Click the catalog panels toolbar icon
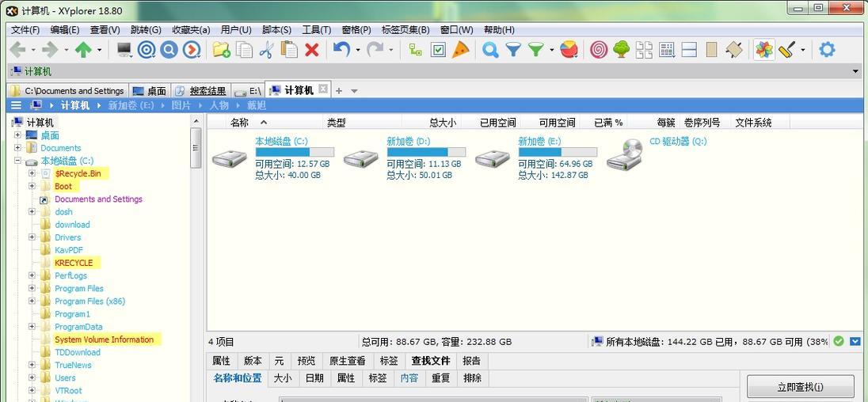This screenshot has width=868, height=402. [644, 50]
